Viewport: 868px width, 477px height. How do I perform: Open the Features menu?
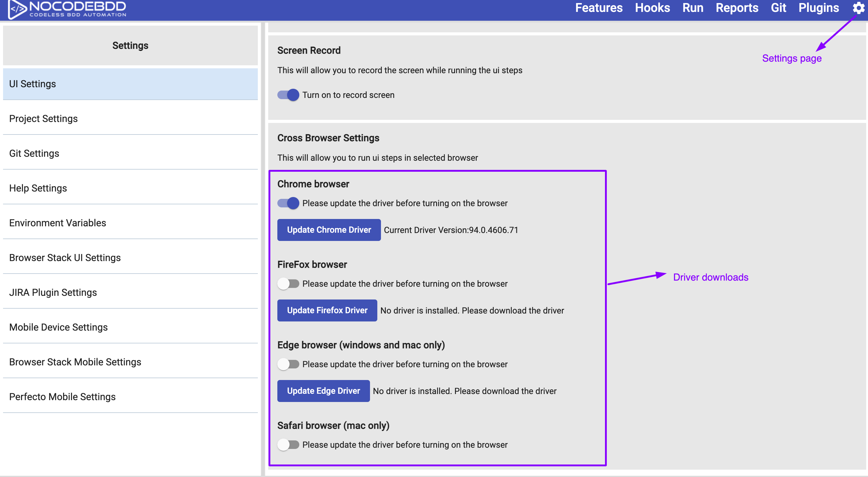tap(599, 8)
